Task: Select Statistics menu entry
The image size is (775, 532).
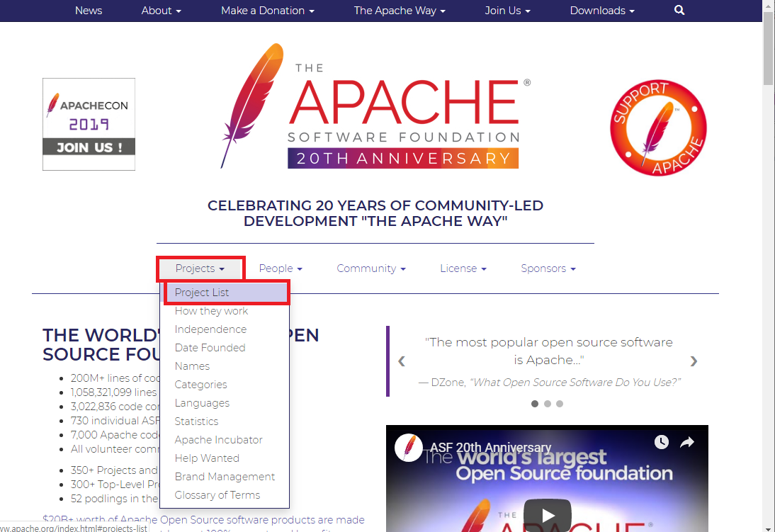Action: tap(225, 421)
